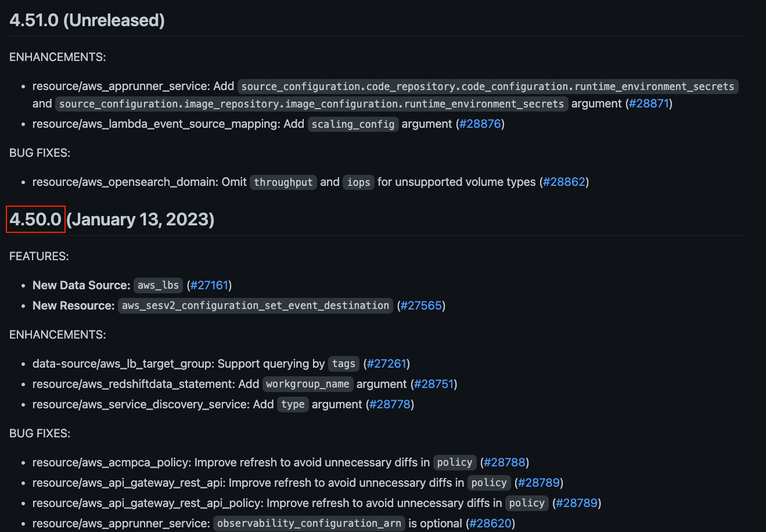Click 'resource/aws_apprunner_service: Add' entry under 4.51.0

tap(134, 87)
